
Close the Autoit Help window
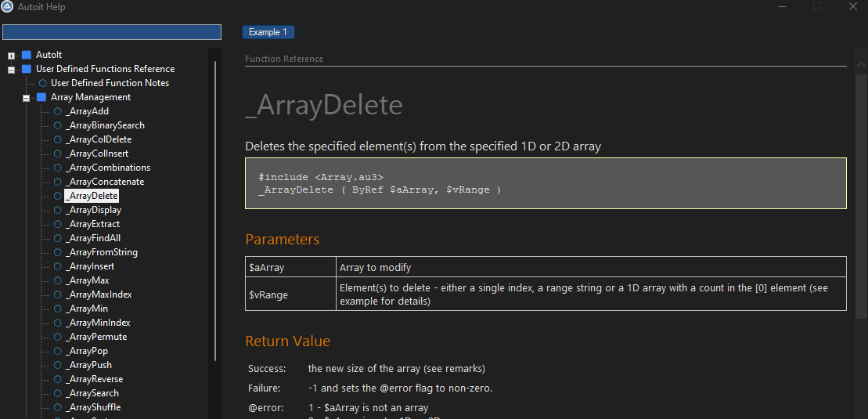pyautogui.click(x=852, y=6)
